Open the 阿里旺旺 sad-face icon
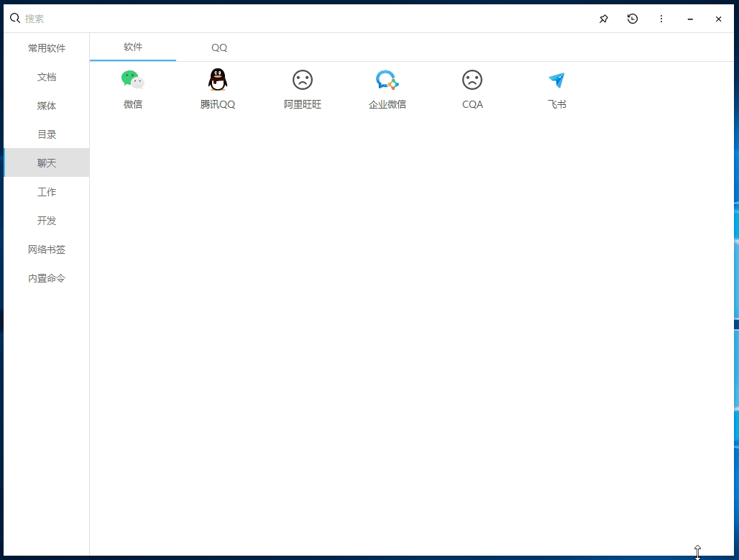This screenshot has width=739, height=560. click(x=303, y=80)
